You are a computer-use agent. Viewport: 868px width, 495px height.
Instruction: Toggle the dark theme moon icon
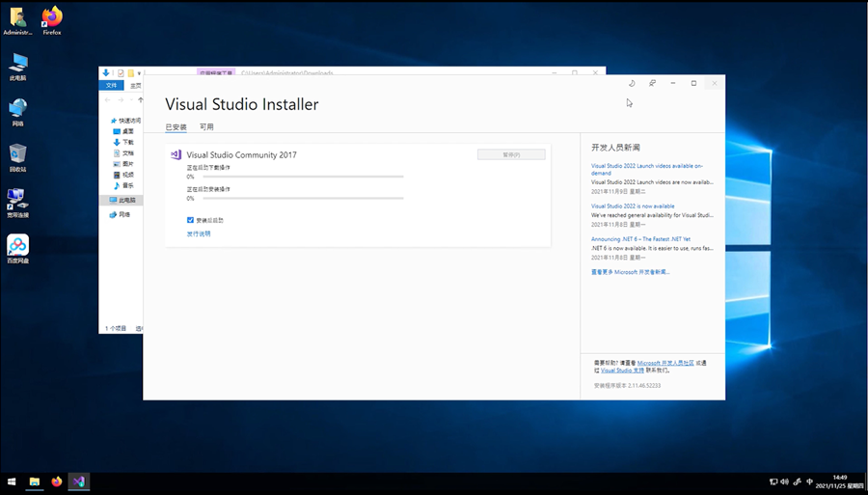[x=632, y=83]
